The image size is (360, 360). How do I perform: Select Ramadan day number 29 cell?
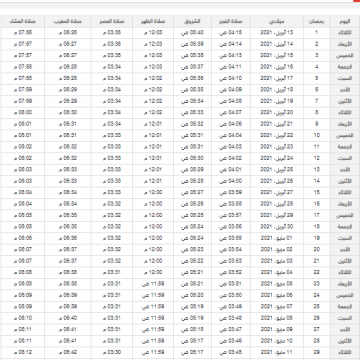317,352
